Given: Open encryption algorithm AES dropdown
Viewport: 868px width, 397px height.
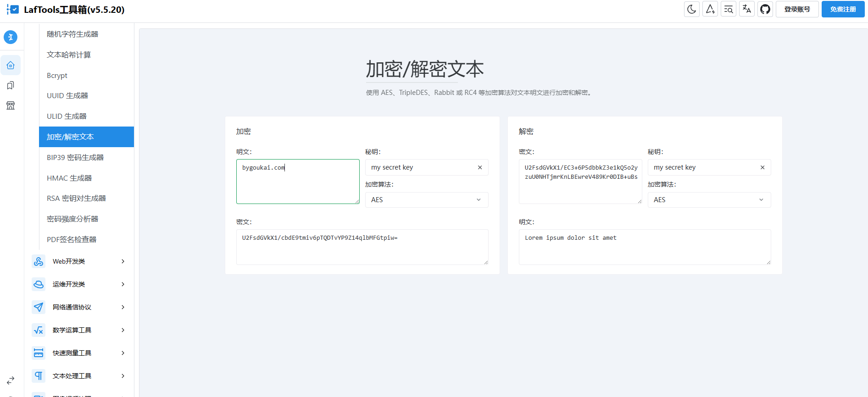Looking at the screenshot, I should click(426, 200).
